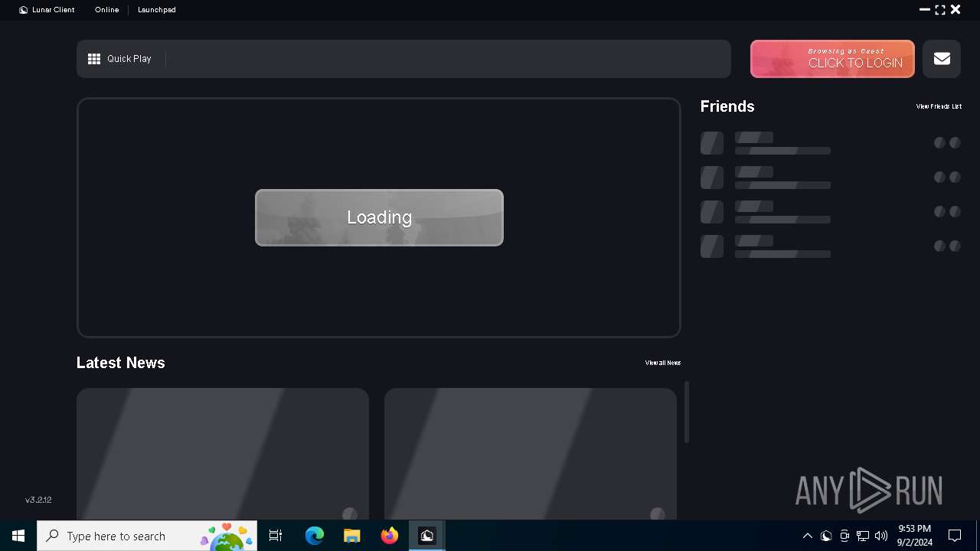Open the notification center icon
The image size is (980, 551).
pyautogui.click(x=955, y=536)
